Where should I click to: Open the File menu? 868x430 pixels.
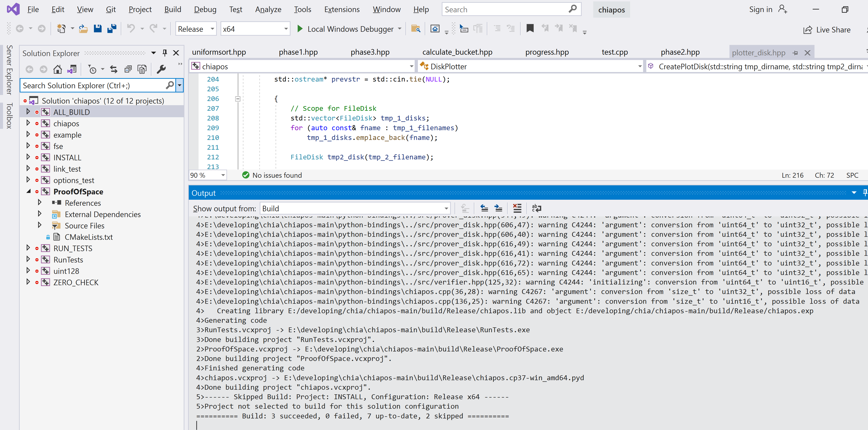coord(33,9)
